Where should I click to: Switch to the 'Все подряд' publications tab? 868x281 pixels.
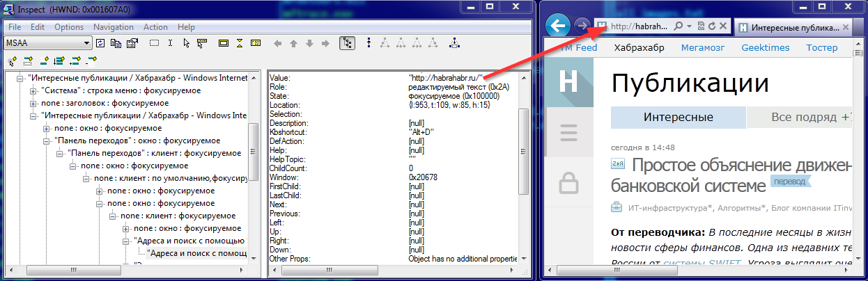click(x=800, y=118)
